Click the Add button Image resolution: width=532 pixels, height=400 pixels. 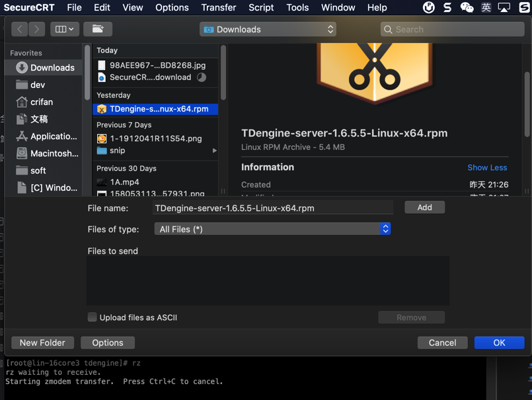point(424,207)
